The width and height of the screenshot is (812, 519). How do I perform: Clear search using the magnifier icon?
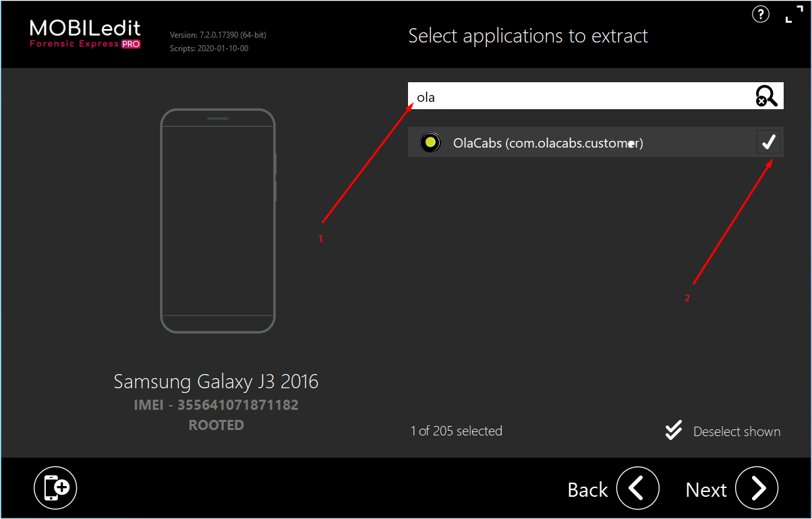[766, 96]
